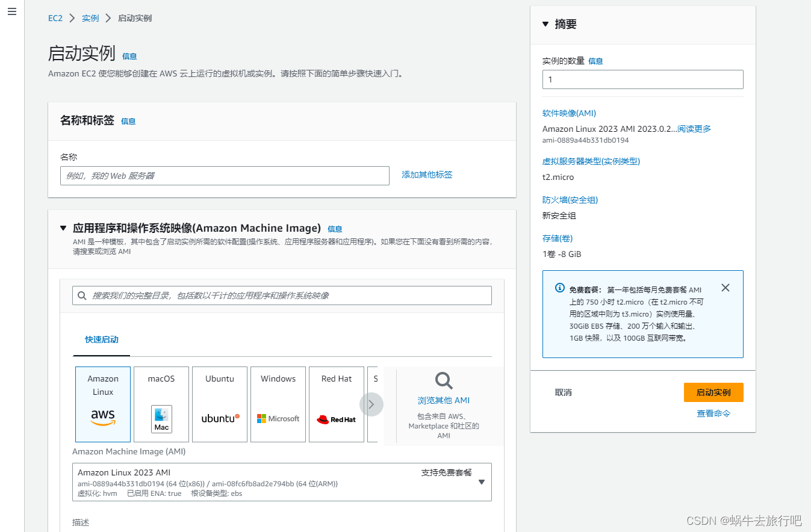
Task: Click the large magnifier icon for browsing AMIs
Action: click(x=444, y=380)
